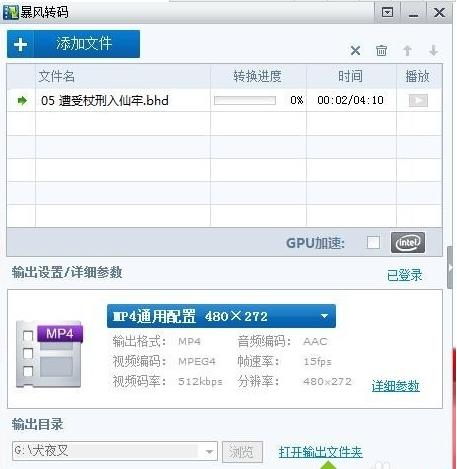Click the 文件名 column header

[57, 76]
